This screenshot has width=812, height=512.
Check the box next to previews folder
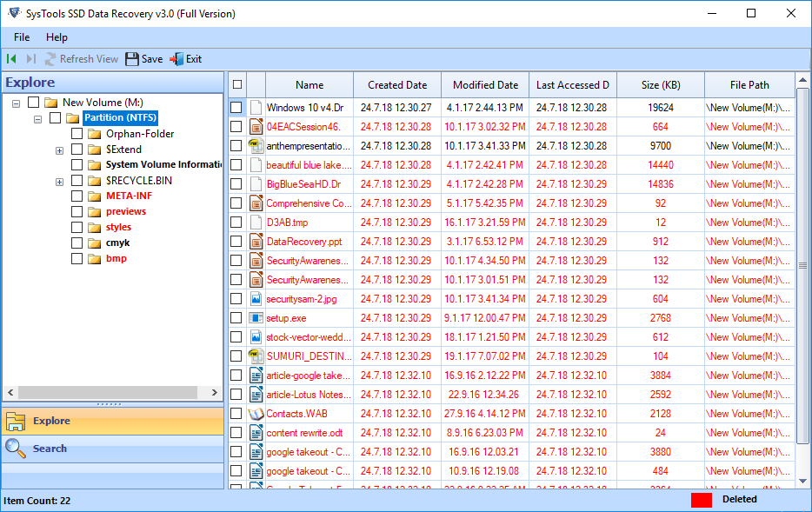77,211
